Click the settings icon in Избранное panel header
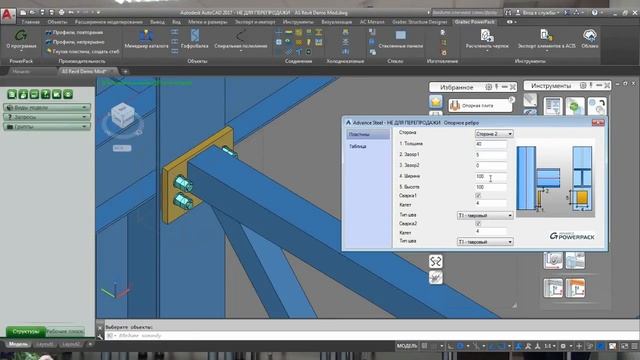The image size is (640, 360). (x=488, y=87)
